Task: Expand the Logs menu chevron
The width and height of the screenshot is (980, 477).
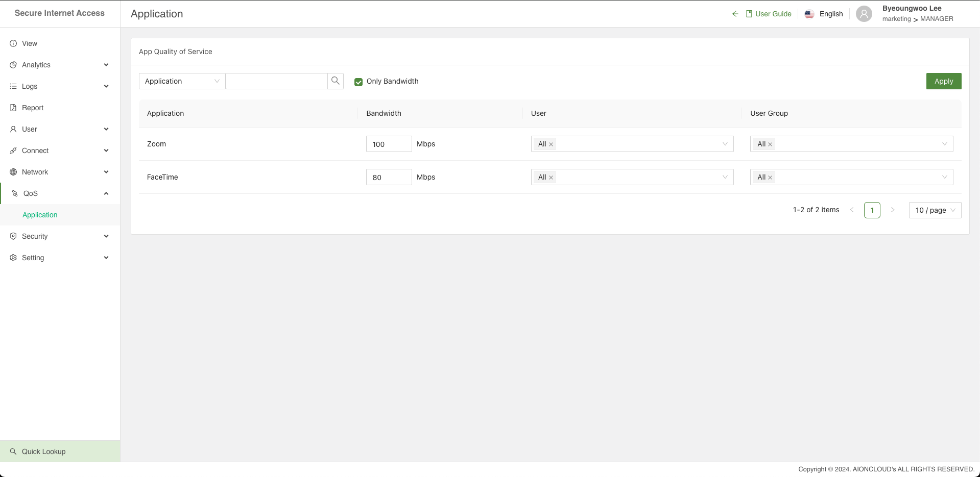Action: click(106, 86)
